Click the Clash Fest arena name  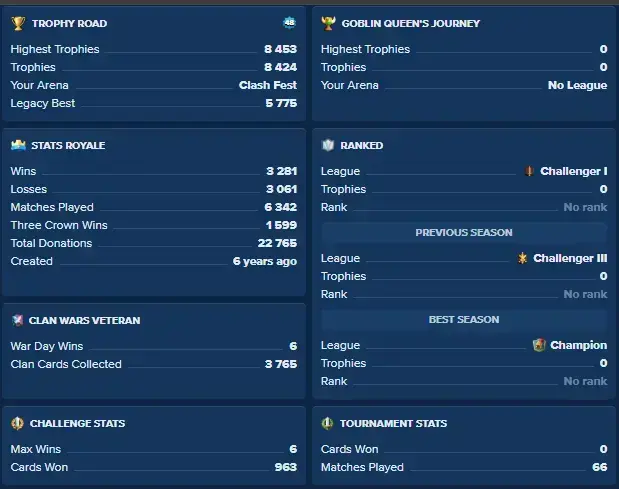click(x=268, y=85)
